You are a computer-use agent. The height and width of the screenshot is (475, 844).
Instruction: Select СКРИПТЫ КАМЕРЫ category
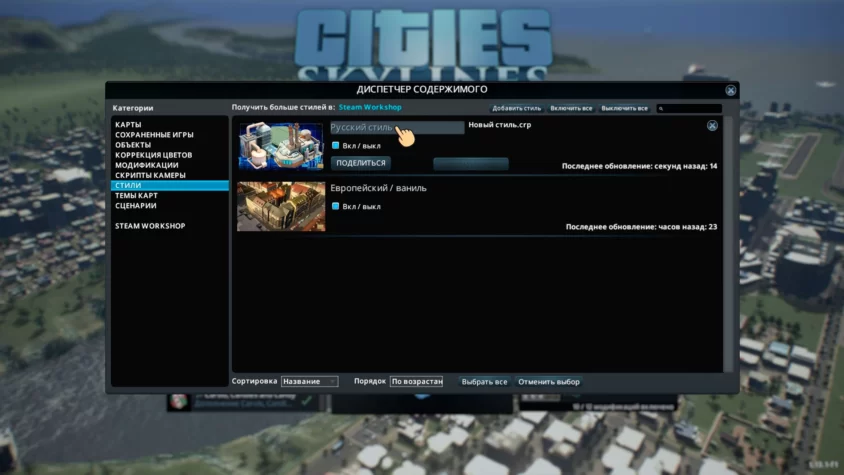coord(150,176)
